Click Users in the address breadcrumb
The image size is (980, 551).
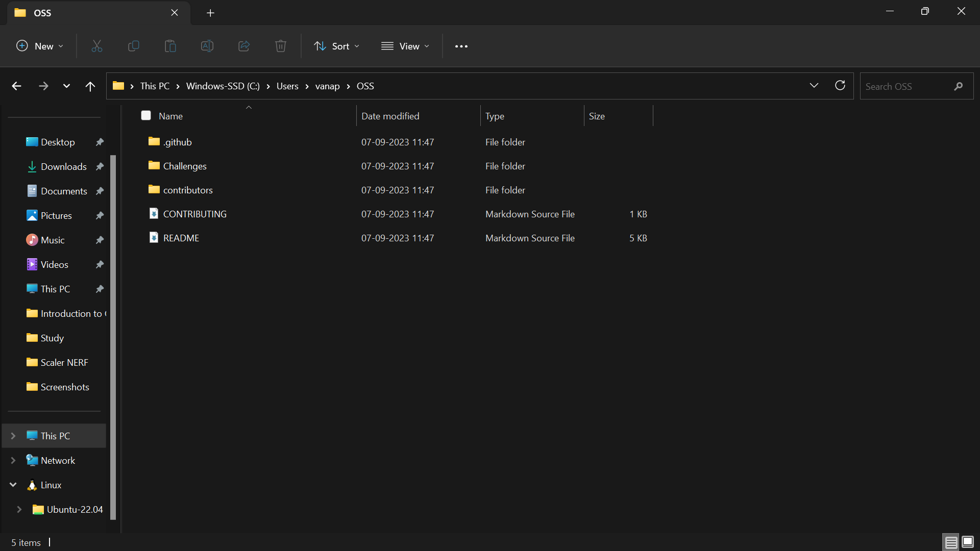click(x=287, y=86)
